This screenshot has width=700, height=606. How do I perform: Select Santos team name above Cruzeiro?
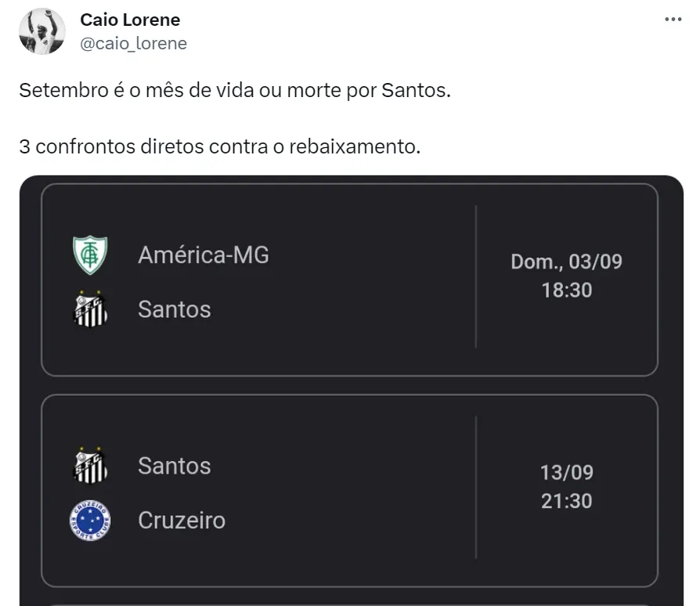tap(175, 466)
